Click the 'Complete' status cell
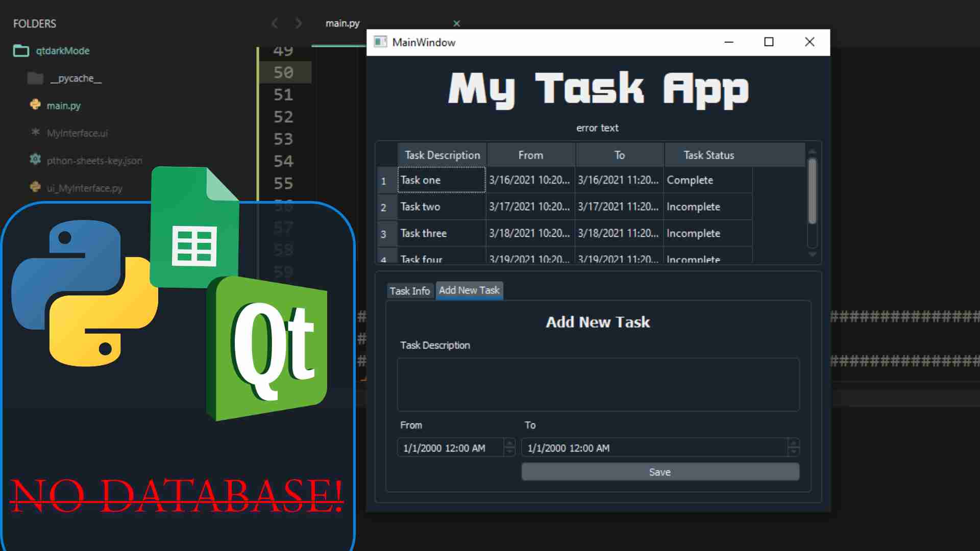 click(x=708, y=180)
